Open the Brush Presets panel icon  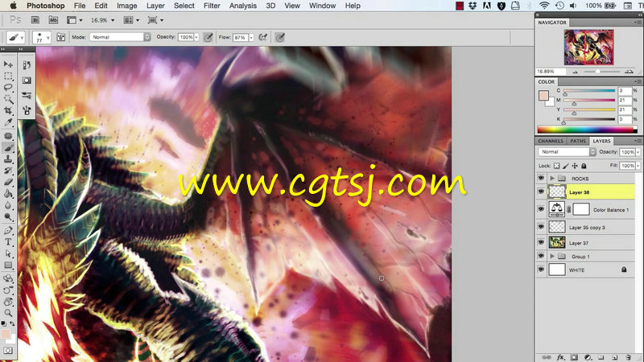(27, 95)
